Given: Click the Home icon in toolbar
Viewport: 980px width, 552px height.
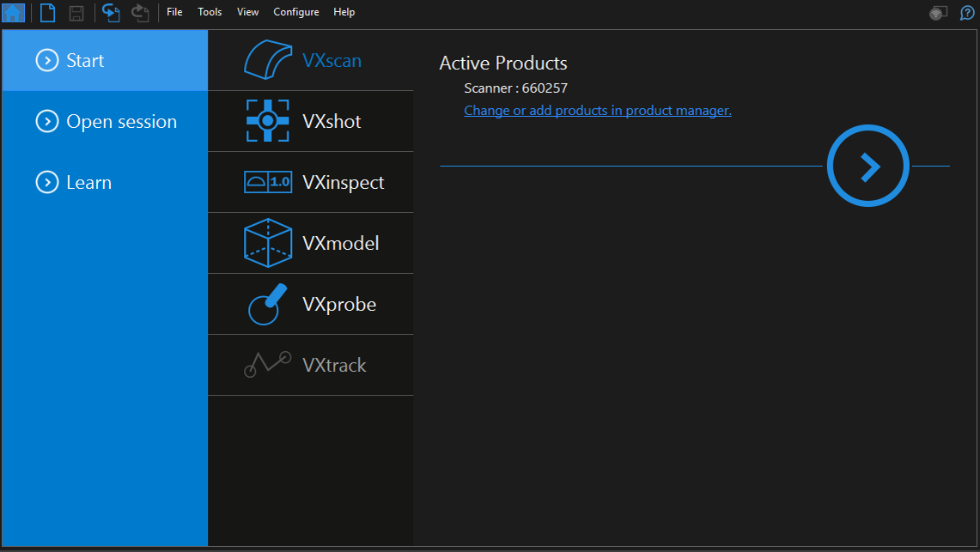Looking at the screenshot, I should click(x=13, y=13).
